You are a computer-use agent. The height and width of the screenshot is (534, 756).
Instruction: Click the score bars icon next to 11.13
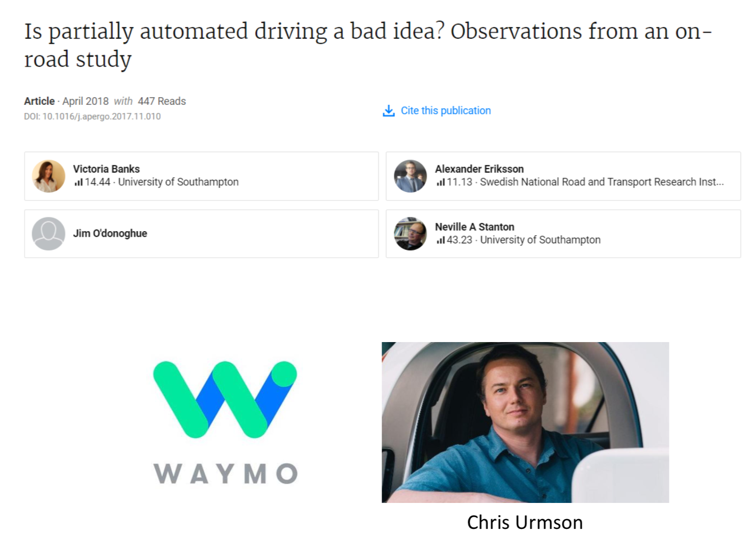click(440, 182)
